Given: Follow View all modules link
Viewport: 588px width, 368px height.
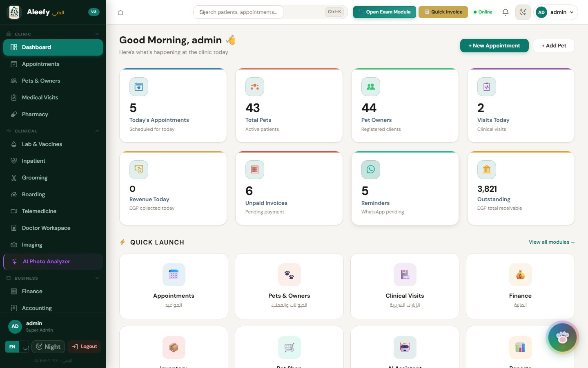Looking at the screenshot, I should click(x=552, y=242).
